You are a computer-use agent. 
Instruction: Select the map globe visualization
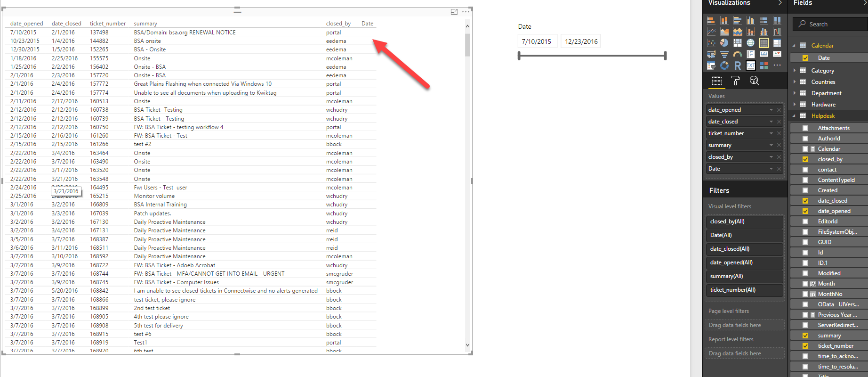point(751,43)
